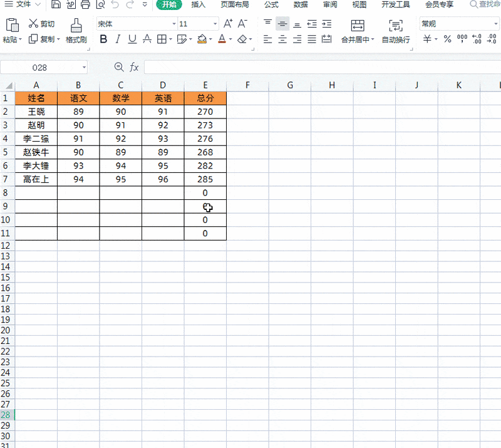Open the number format dropdown (常规)

[x=495, y=24]
